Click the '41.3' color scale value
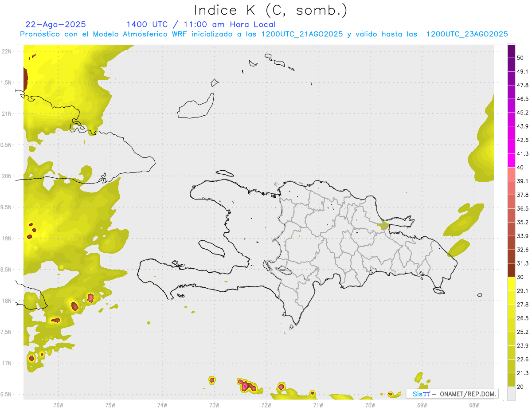This screenshot has height=411, width=532. [523, 154]
